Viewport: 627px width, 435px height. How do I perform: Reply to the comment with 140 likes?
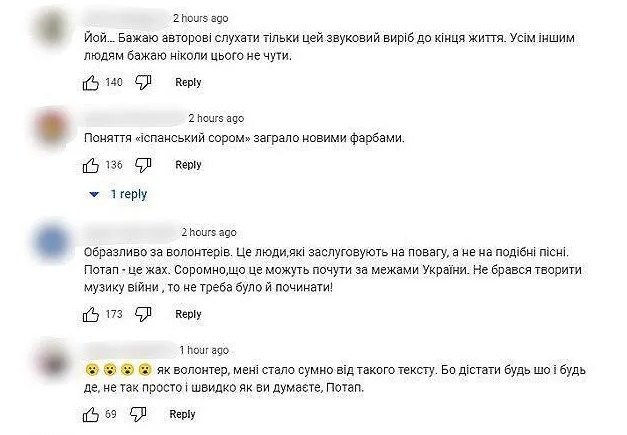pos(188,83)
